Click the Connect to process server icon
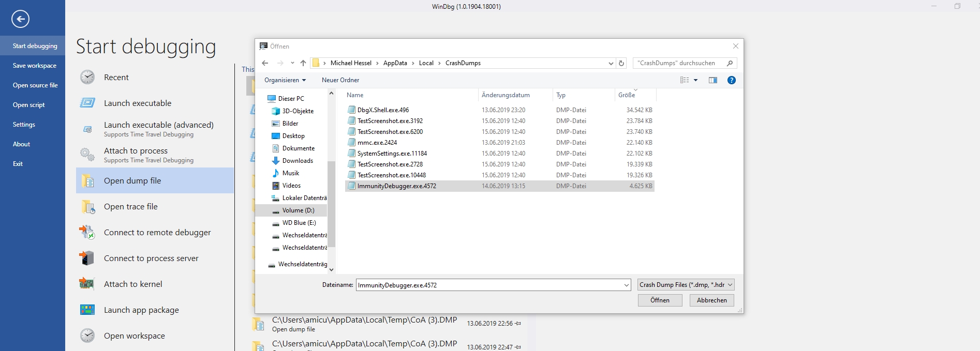The image size is (980, 351). click(87, 258)
